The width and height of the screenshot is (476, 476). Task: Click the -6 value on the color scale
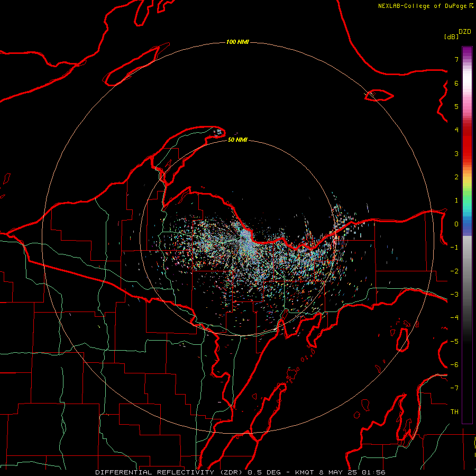pyautogui.click(x=454, y=365)
